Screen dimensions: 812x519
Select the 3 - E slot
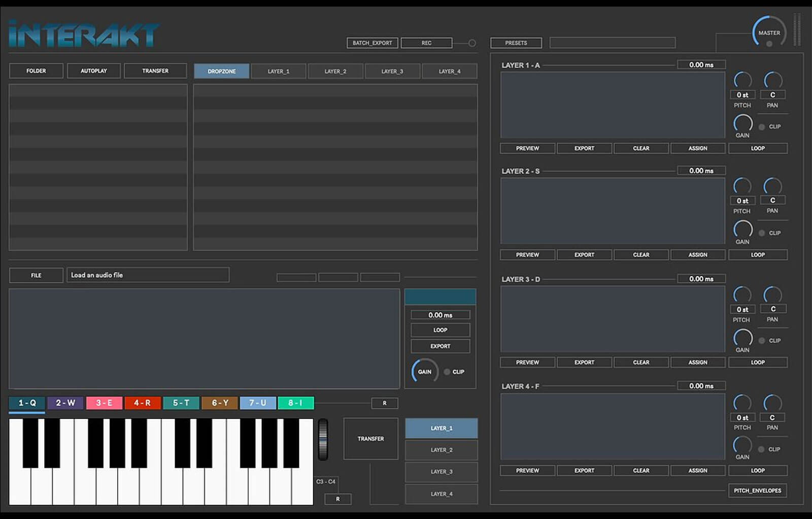104,403
